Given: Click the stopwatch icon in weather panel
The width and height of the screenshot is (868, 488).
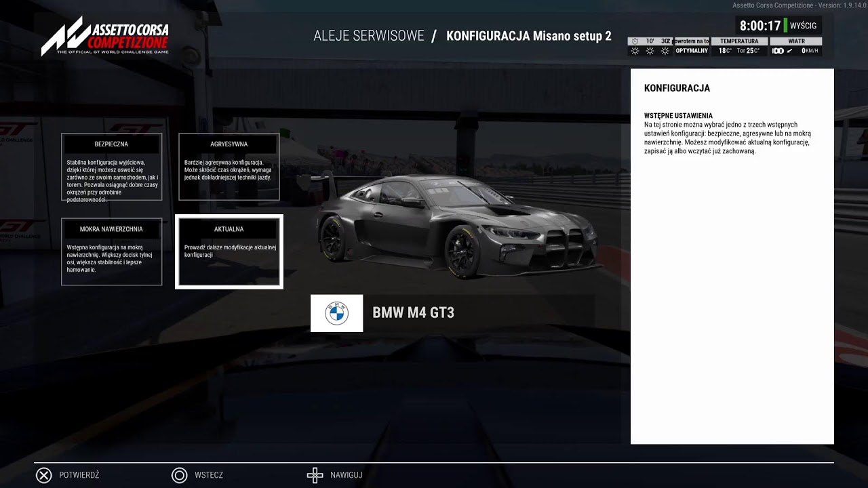Looking at the screenshot, I should tap(635, 41).
